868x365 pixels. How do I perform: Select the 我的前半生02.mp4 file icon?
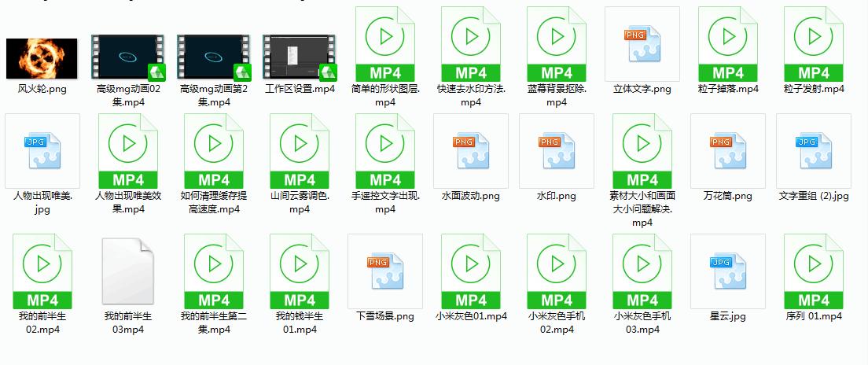tap(42, 271)
